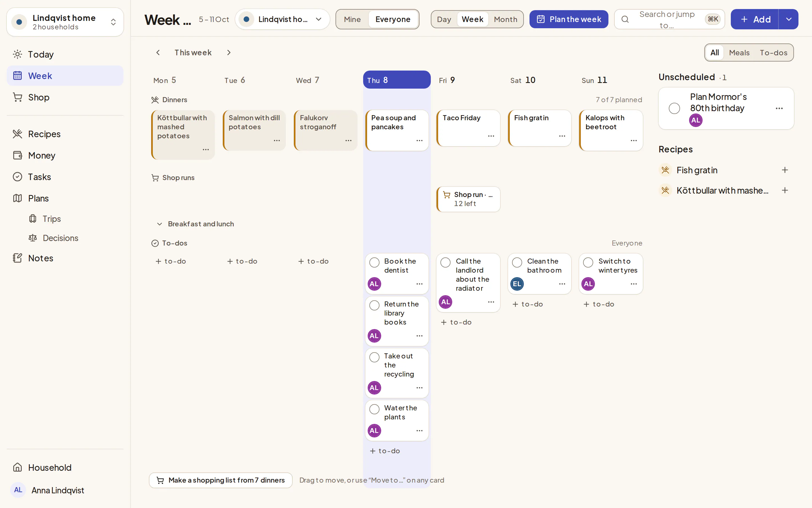The height and width of the screenshot is (508, 812).
Task: Open the Lindqvist ho… header dropdown
Action: 282,19
